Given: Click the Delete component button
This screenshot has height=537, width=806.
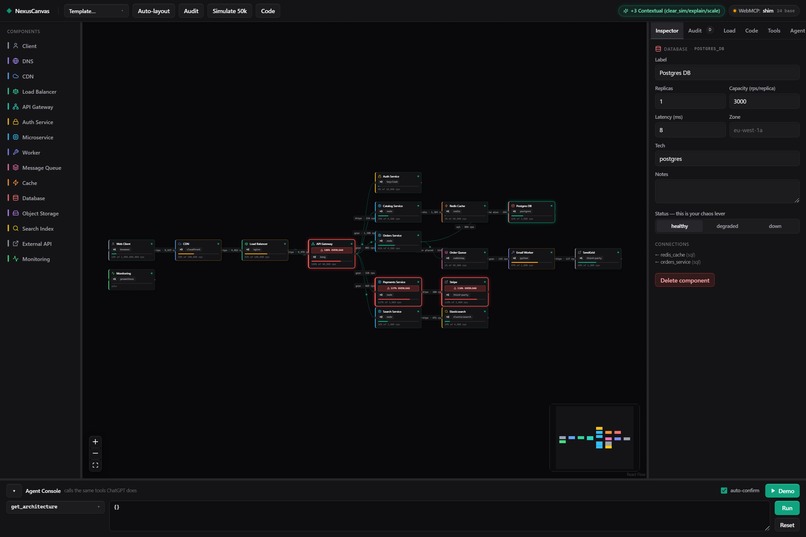Looking at the screenshot, I should pyautogui.click(x=684, y=281).
